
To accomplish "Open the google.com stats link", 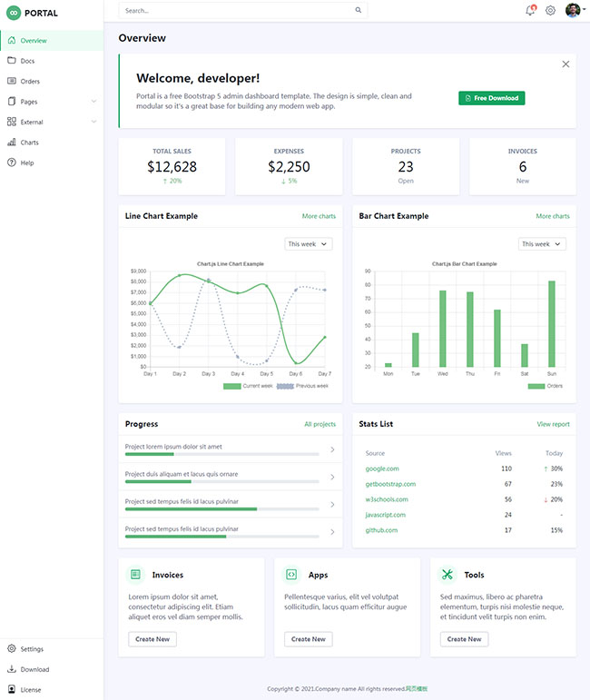I will tap(382, 468).
